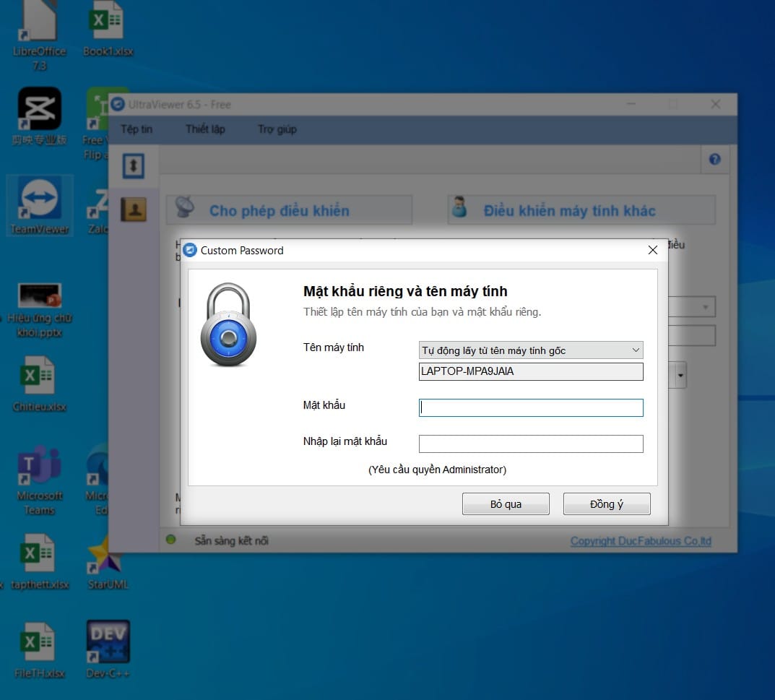Open the Copyright DucFabulous Co.ltd link
This screenshot has width=775, height=700.
[641, 541]
